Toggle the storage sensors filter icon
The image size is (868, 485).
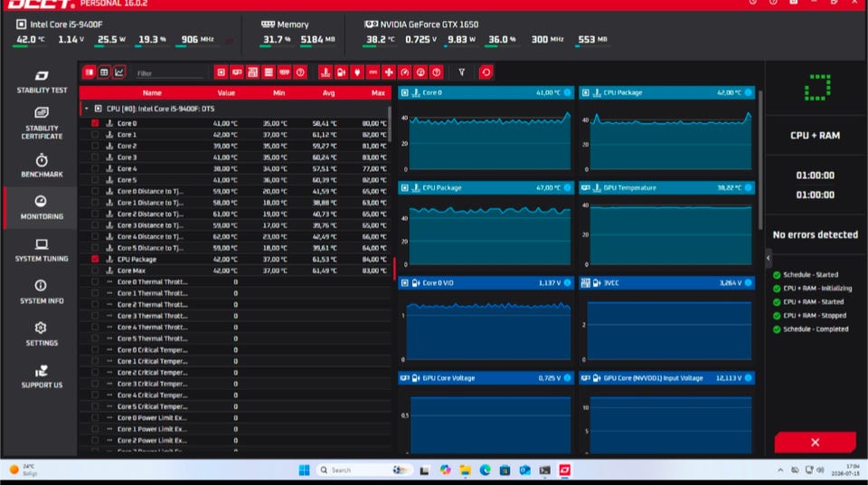[269, 72]
